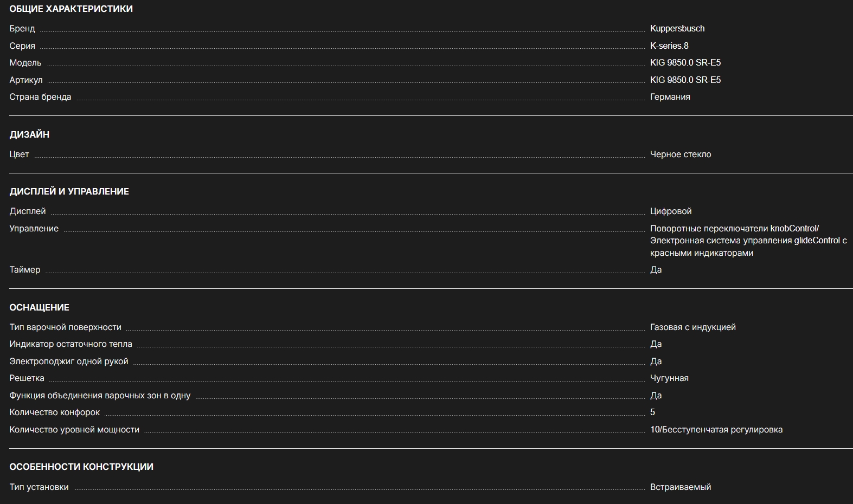853x504 pixels.
Task: Click the ДИЗАЙН section heading
Action: pyautogui.click(x=29, y=134)
